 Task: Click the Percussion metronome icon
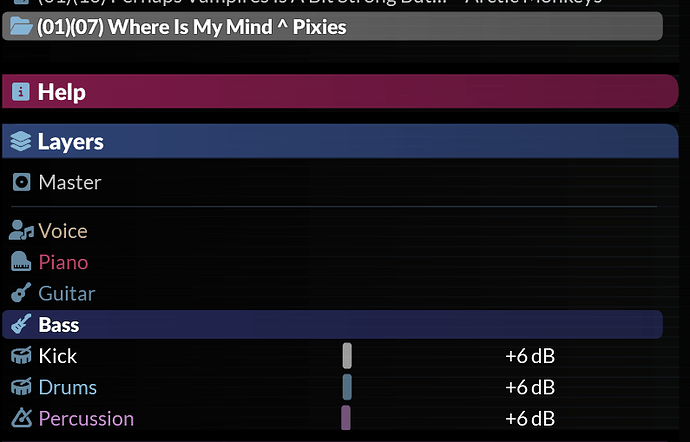(22, 418)
